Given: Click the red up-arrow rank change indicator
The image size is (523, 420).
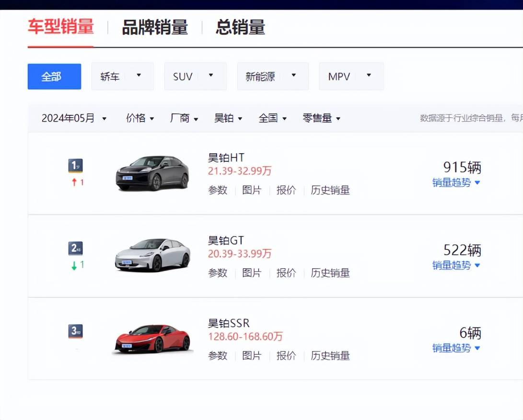Looking at the screenshot, I should pos(77,182).
